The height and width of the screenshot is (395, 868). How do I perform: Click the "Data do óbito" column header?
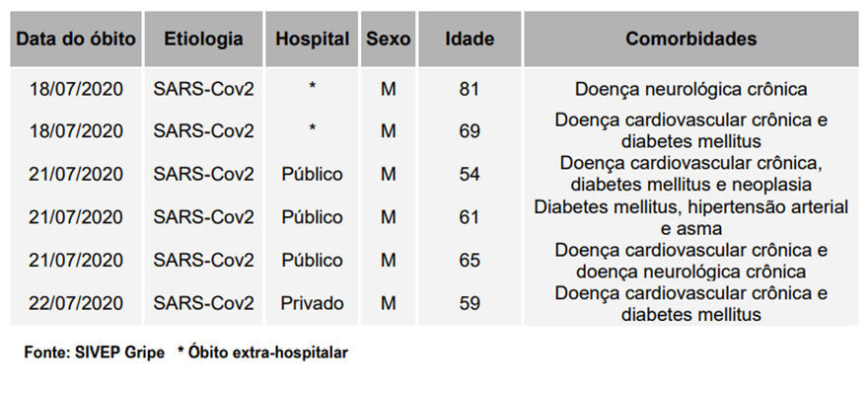pyautogui.click(x=76, y=39)
